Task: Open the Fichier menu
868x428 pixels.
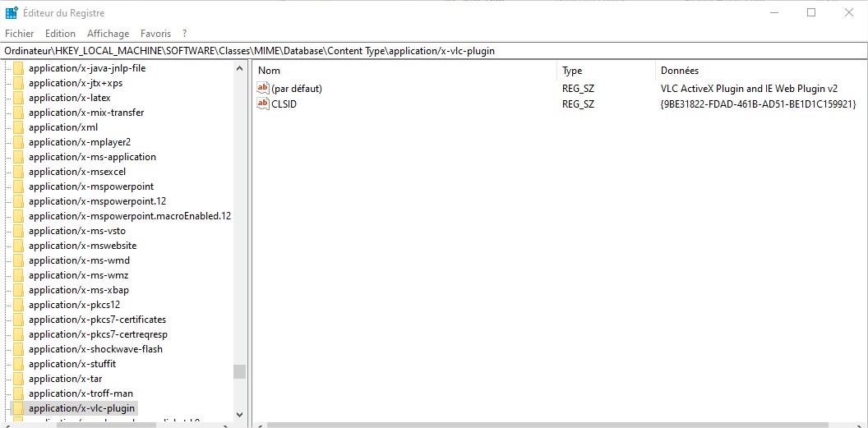Action: pos(20,34)
